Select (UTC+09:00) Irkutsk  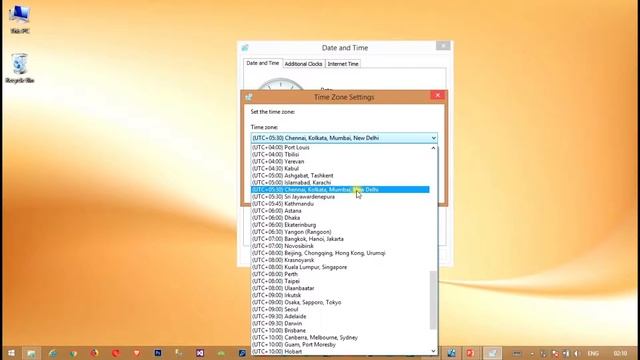pos(340,295)
